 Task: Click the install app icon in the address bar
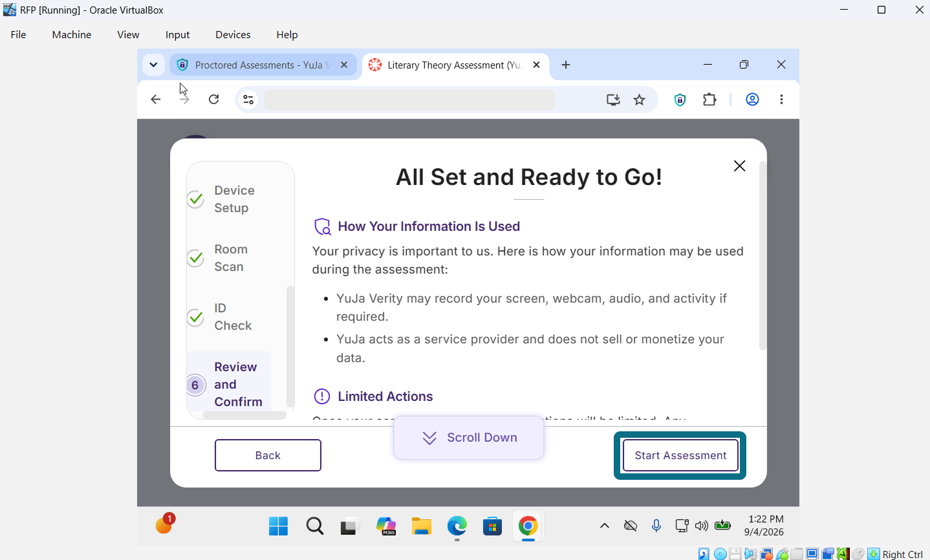pos(613,100)
